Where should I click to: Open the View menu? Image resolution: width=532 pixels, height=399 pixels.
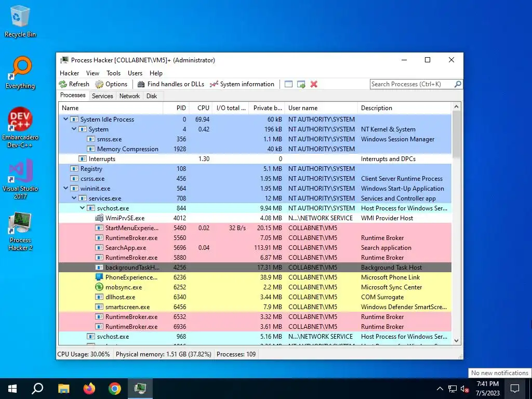click(x=92, y=73)
